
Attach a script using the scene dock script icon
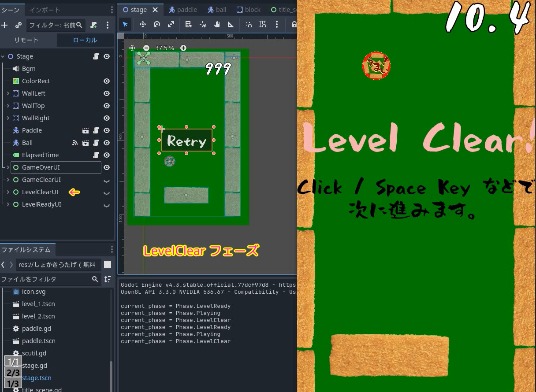[x=93, y=25]
